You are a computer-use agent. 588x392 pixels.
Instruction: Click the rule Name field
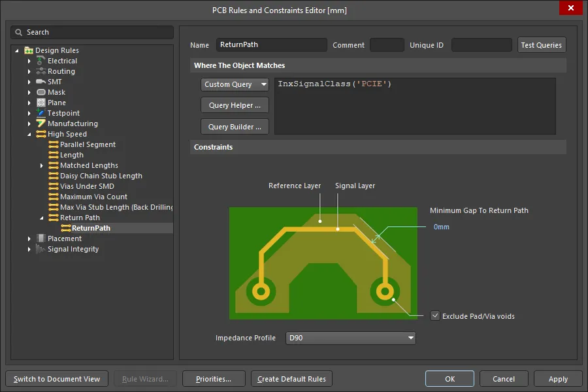pos(272,44)
